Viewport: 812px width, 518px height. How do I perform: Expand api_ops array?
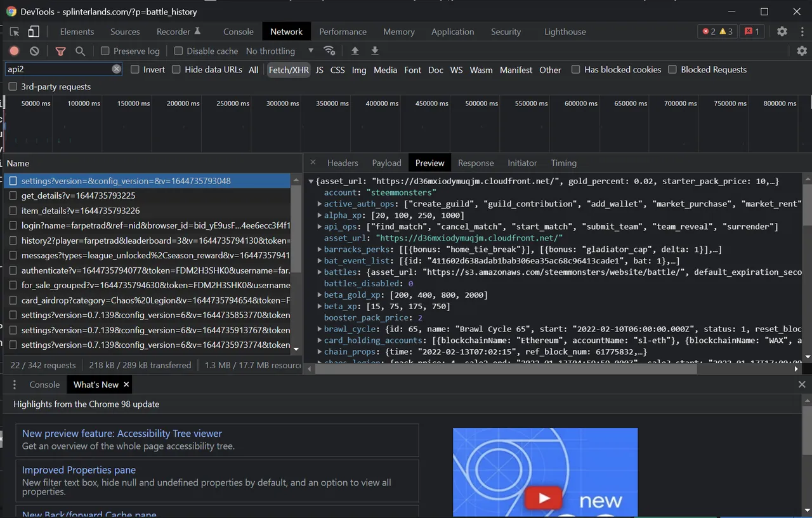pos(320,227)
